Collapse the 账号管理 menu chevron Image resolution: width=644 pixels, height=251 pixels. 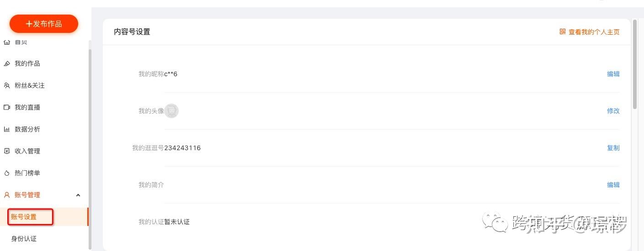[x=78, y=195]
